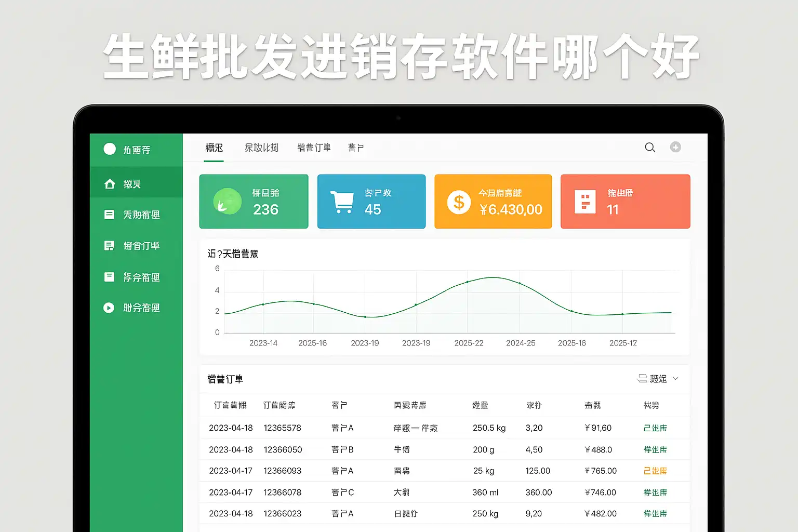This screenshot has width=798, height=532.
Task: Click the gray plus circle icon at top right
Action: pos(675,147)
